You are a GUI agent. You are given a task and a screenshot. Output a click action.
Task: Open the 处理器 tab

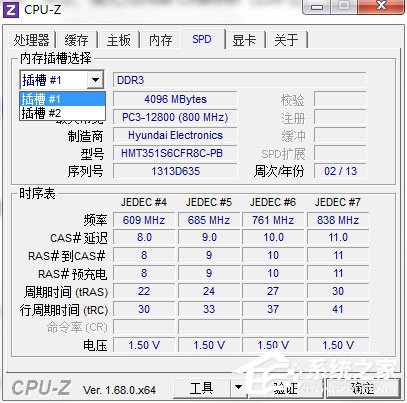31,40
